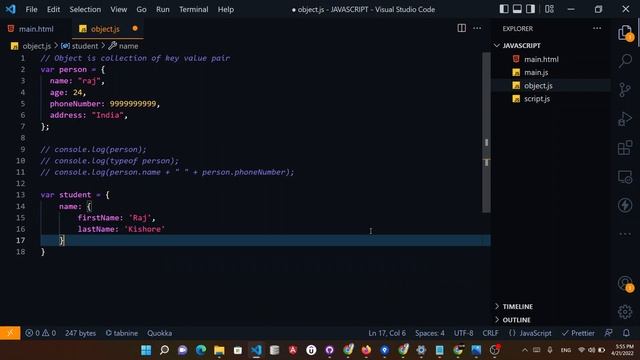Click unsaved dot on object.js tab

click(x=135, y=28)
